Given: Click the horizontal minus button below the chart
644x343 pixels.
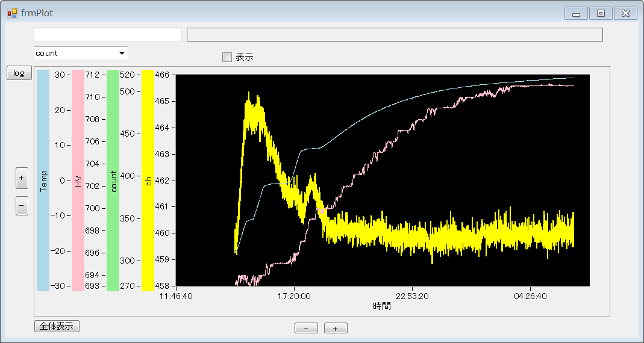Looking at the screenshot, I should (x=306, y=328).
